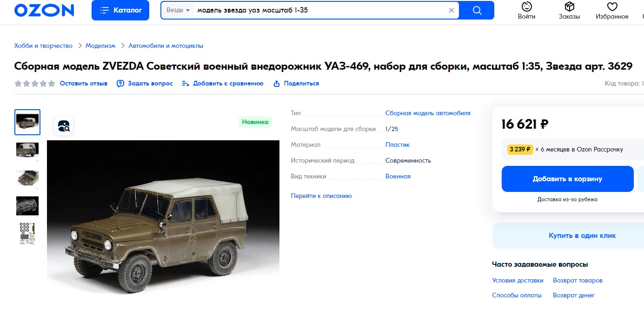Open the Заказы box icon

point(570,7)
